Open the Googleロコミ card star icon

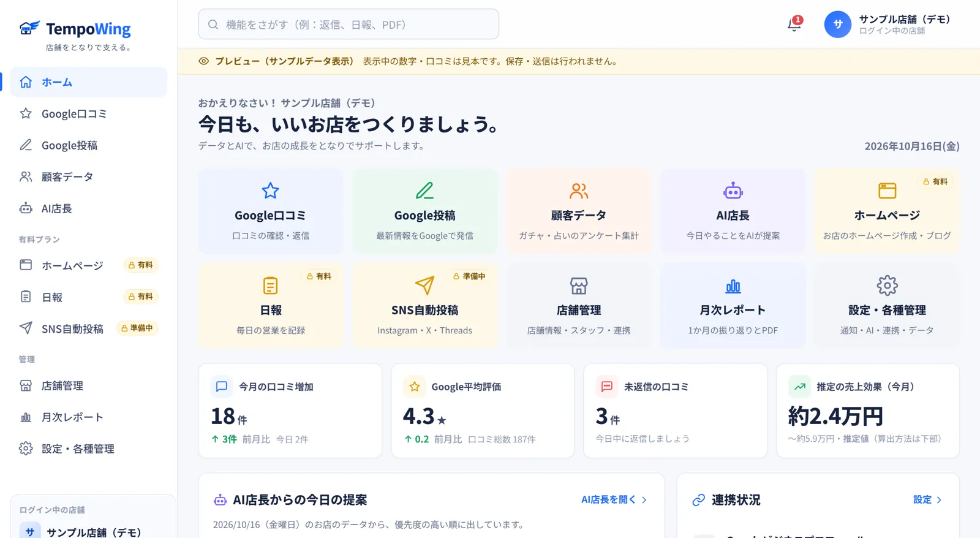coord(270,191)
